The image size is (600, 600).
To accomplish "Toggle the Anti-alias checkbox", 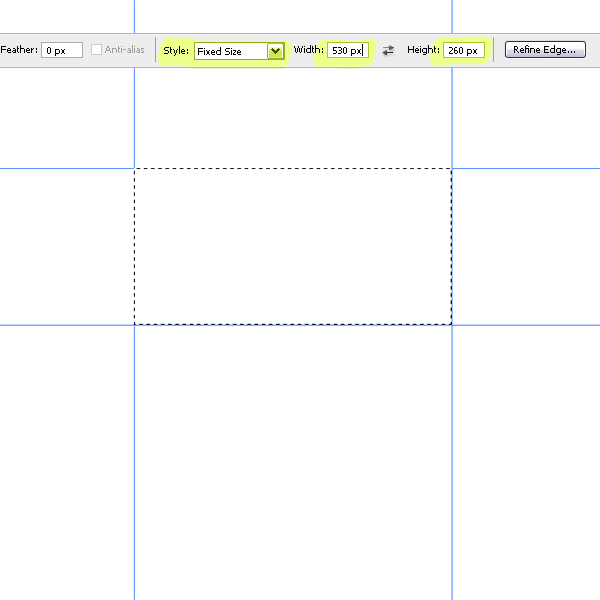I will coord(96,50).
